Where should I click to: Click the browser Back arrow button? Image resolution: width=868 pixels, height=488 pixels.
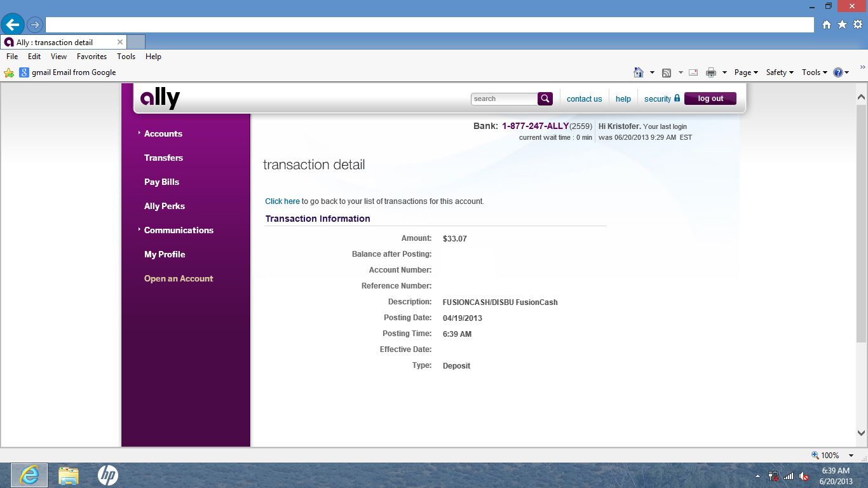click(12, 25)
